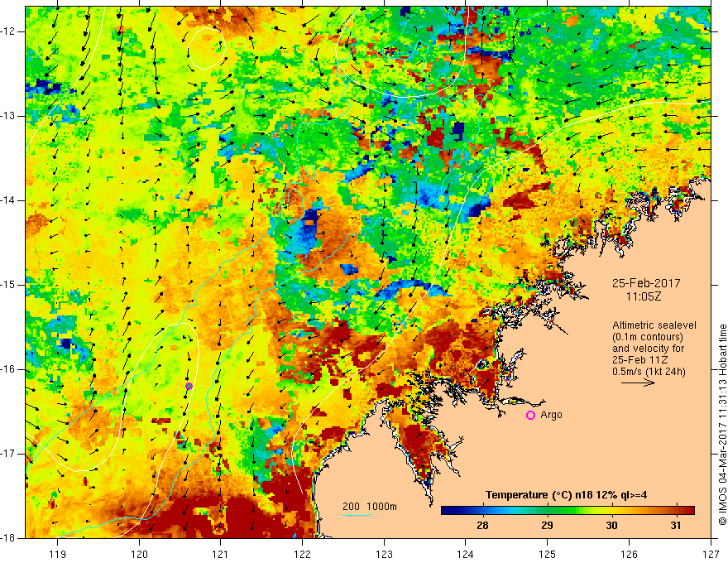Click latitude axis label '-16'
This screenshot has height=563, width=728.
pos(8,369)
